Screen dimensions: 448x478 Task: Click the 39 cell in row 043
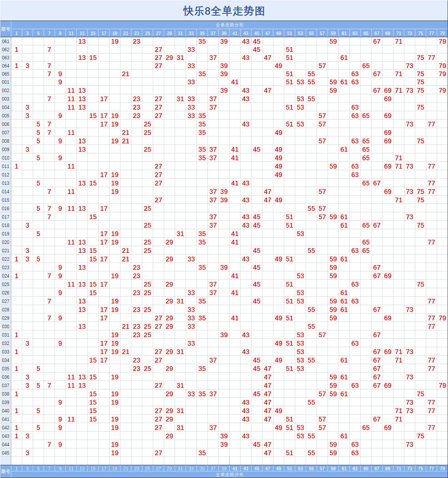(x=224, y=436)
